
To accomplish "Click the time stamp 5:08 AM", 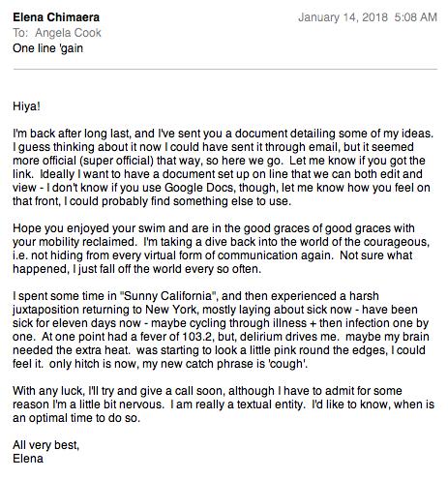I will tap(415, 17).
